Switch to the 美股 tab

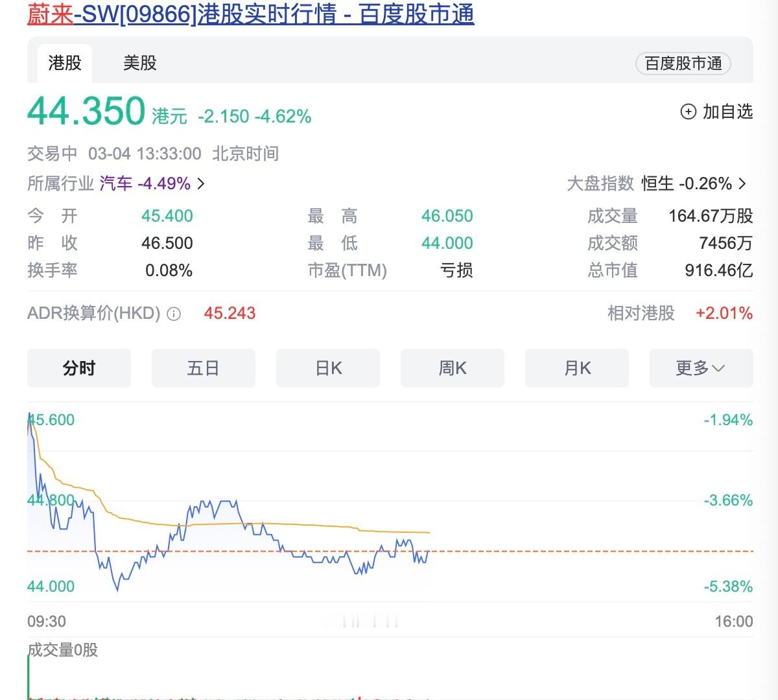point(140,63)
